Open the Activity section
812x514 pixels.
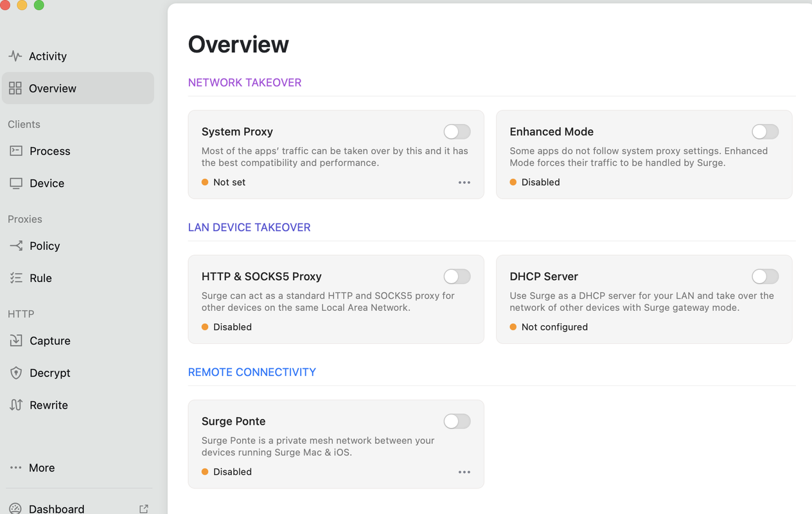pos(78,56)
